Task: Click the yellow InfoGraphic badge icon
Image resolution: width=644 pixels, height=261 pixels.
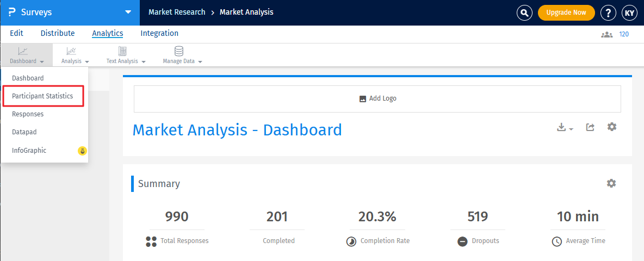Action: tap(82, 151)
